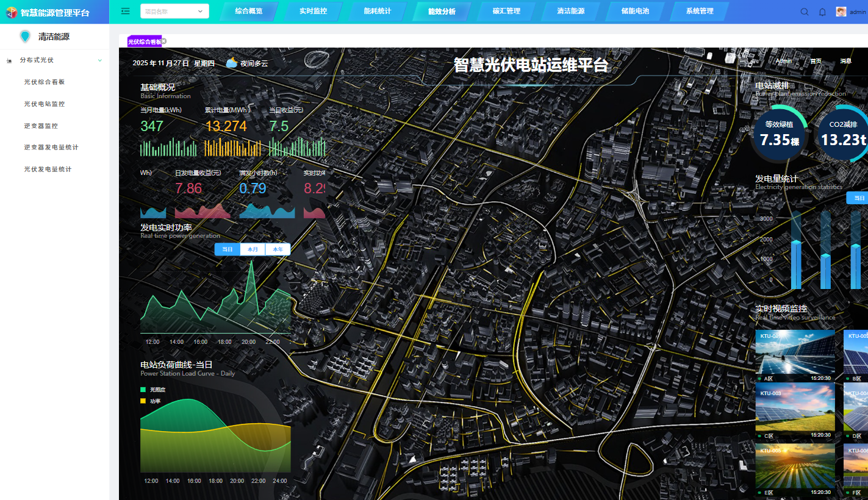868x500 pixels.
Task: Open the KTU-003 C区 video thumbnail
Action: coord(795,407)
